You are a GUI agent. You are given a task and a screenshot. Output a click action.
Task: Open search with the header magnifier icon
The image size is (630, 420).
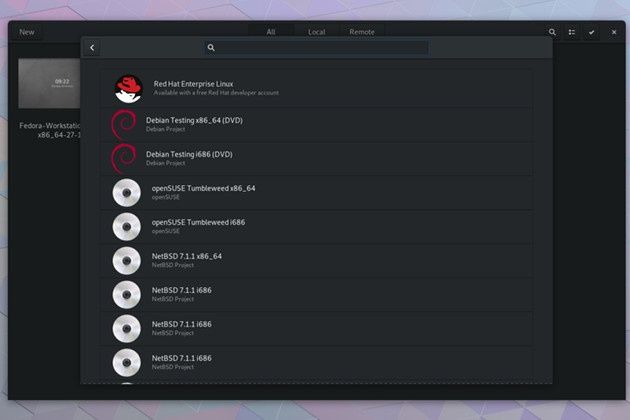click(x=552, y=32)
